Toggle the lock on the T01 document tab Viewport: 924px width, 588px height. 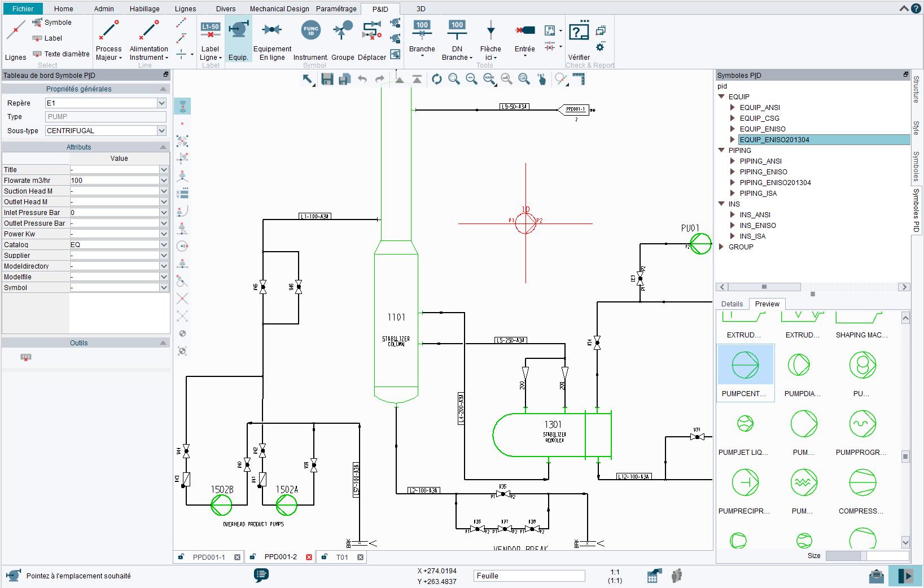click(x=323, y=557)
